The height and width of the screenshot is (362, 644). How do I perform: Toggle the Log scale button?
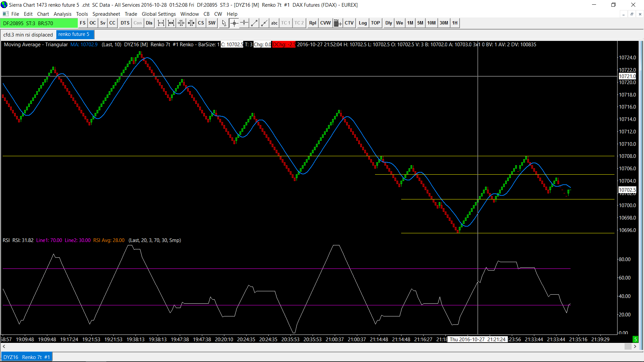363,23
